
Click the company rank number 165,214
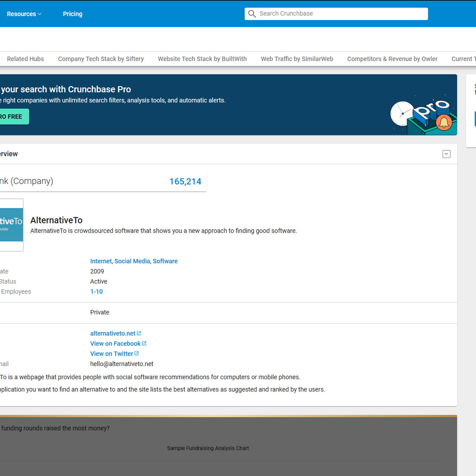[185, 181]
